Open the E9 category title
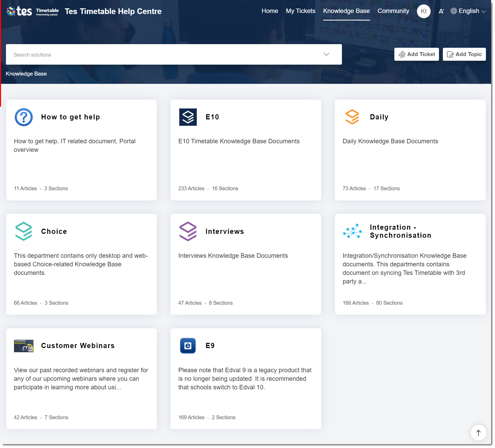Image resolution: width=495 pixels, height=448 pixels. 210,346
